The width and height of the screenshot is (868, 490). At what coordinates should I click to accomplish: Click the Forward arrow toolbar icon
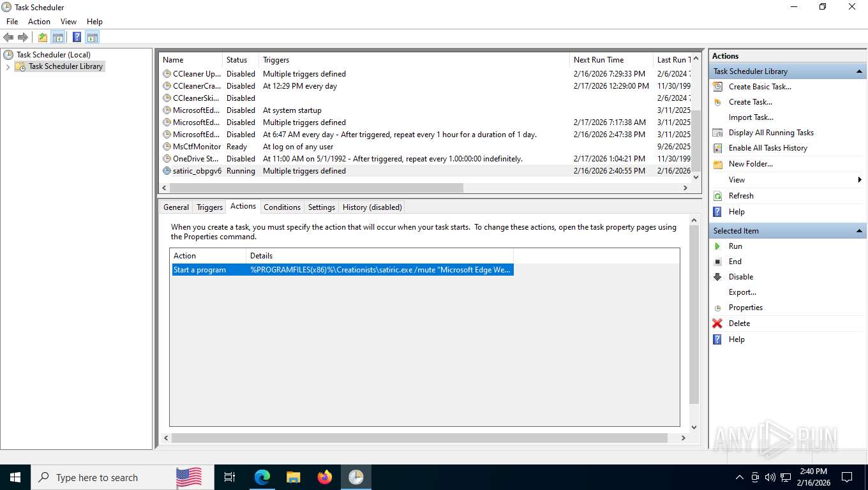22,37
